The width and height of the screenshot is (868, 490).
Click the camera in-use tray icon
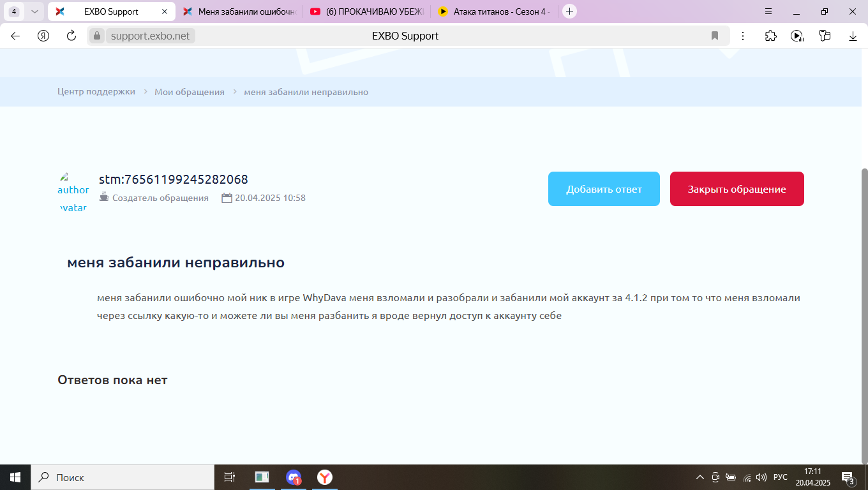715,477
